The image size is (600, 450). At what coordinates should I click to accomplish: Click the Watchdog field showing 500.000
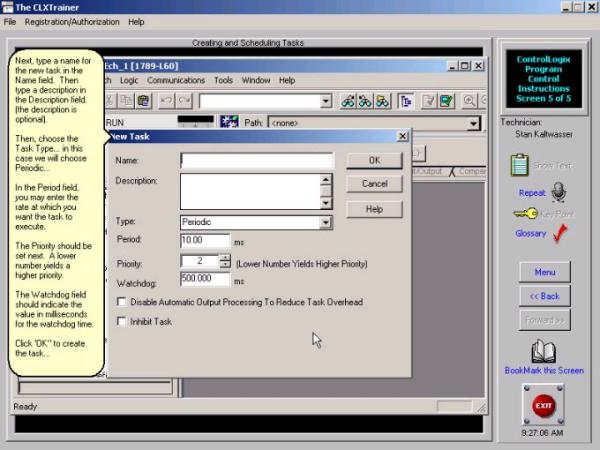(x=205, y=279)
